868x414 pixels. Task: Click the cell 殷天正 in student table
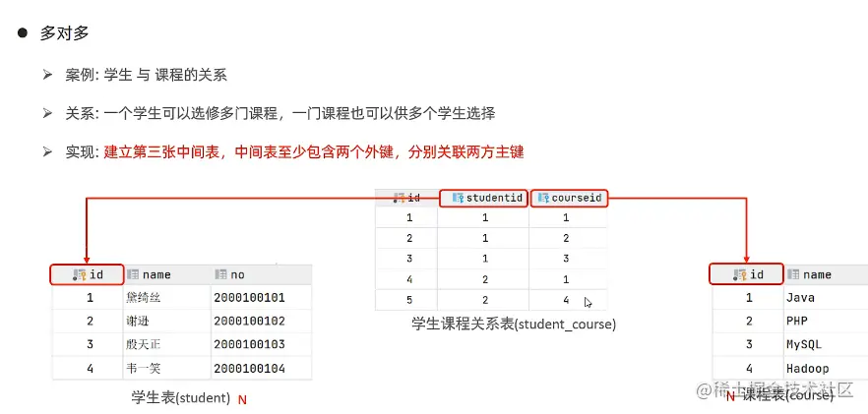click(x=166, y=344)
